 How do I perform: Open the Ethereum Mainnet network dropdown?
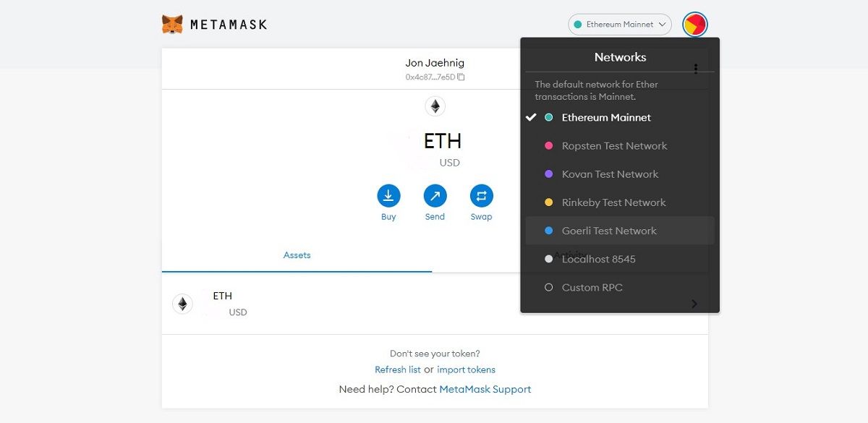click(619, 24)
